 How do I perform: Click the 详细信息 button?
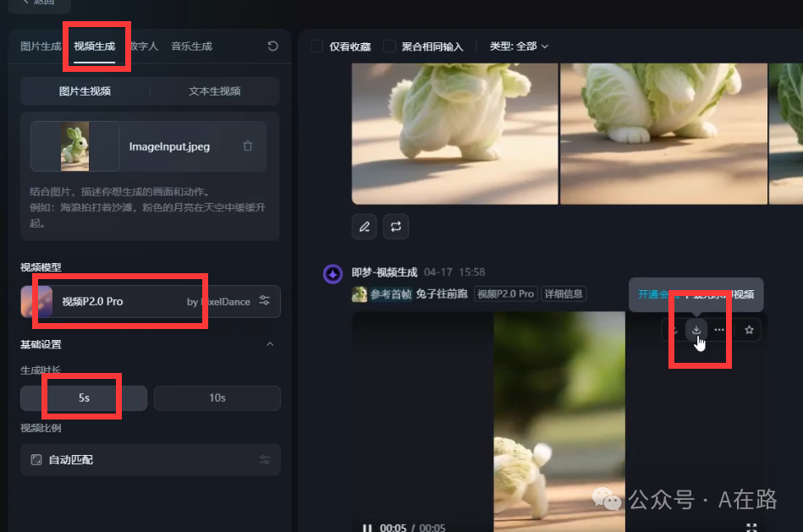point(564,294)
